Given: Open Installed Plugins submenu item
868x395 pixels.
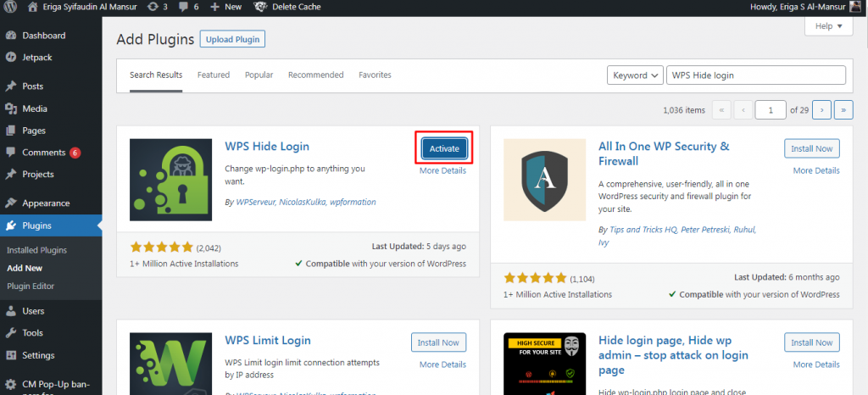Looking at the screenshot, I should click(36, 250).
